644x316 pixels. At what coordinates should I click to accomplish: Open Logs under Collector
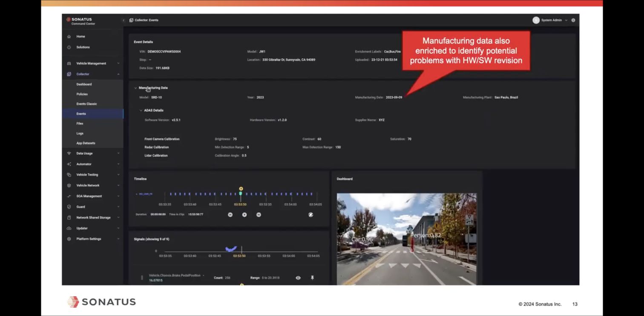80,133
